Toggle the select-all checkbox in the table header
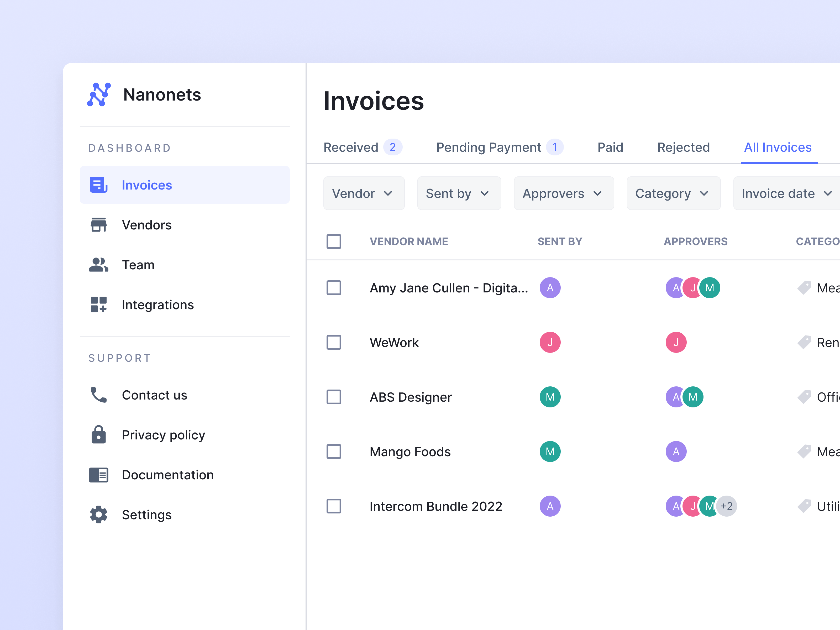 coord(334,241)
